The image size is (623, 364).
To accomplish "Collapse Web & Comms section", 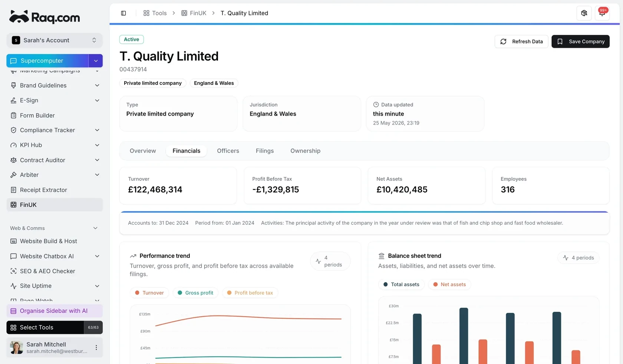I will 95,228.
